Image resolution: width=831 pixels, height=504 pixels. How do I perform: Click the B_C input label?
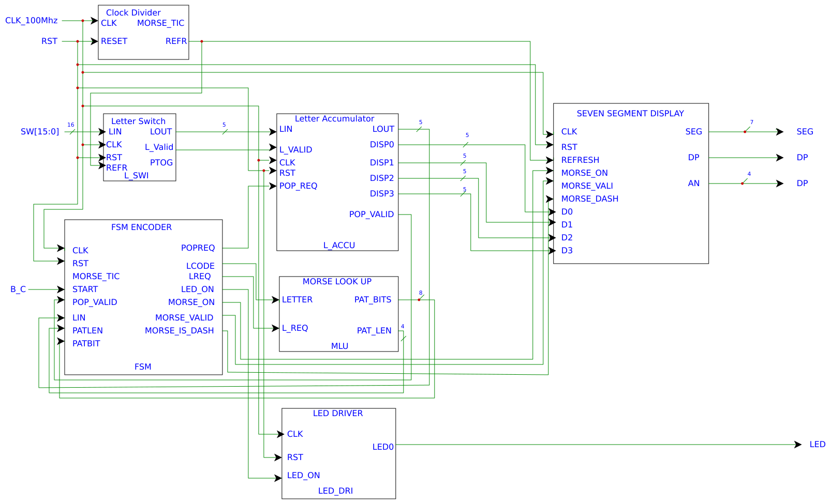tap(18, 289)
